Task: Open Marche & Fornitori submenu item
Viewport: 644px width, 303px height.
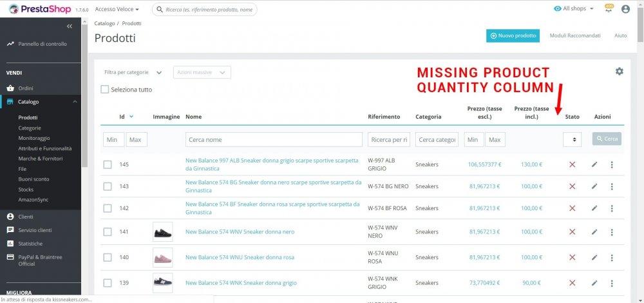Action: click(40, 159)
